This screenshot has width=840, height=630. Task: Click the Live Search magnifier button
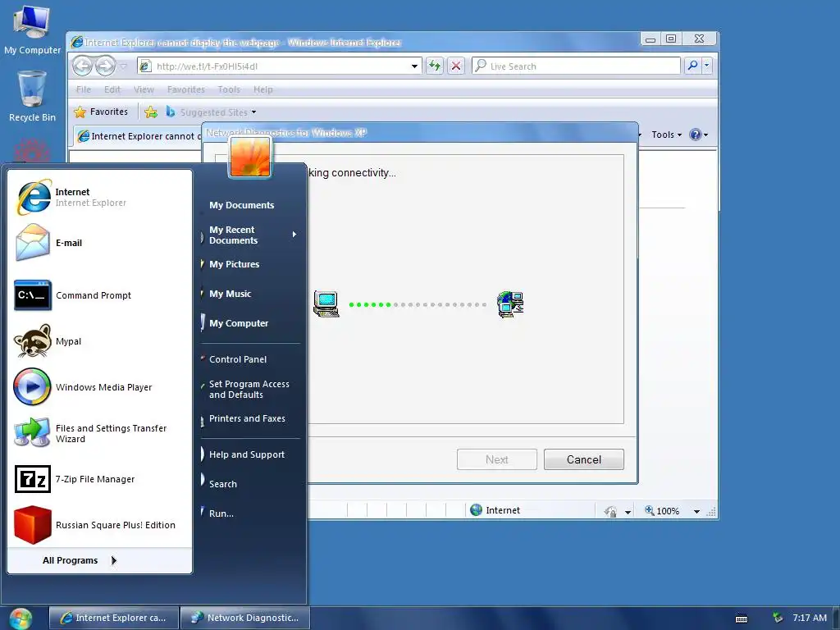pos(692,66)
